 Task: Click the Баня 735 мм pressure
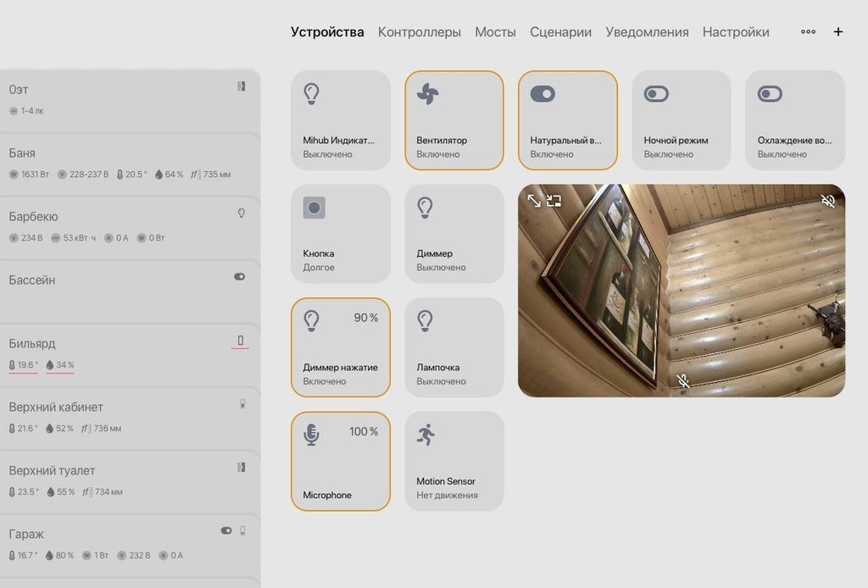click(211, 175)
